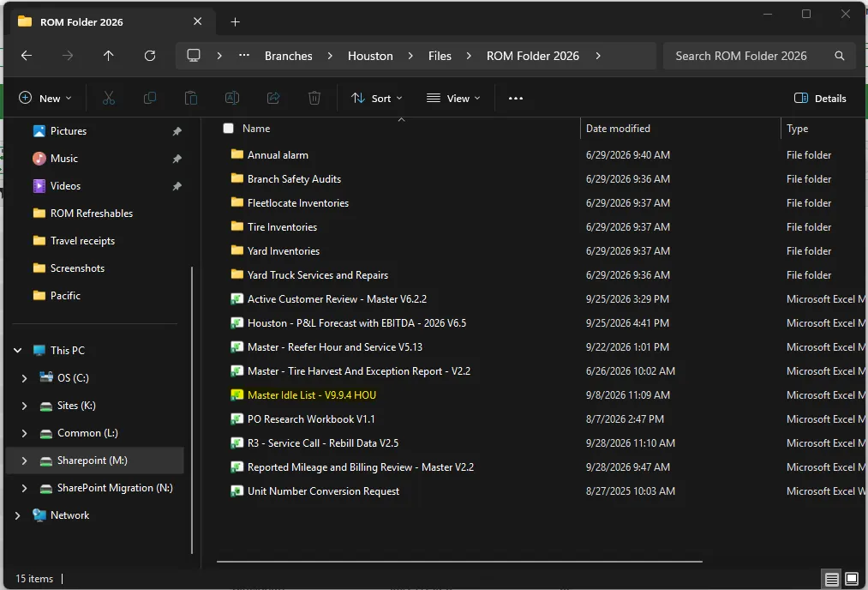Open the See more ellipsis toolbar menu

(515, 98)
